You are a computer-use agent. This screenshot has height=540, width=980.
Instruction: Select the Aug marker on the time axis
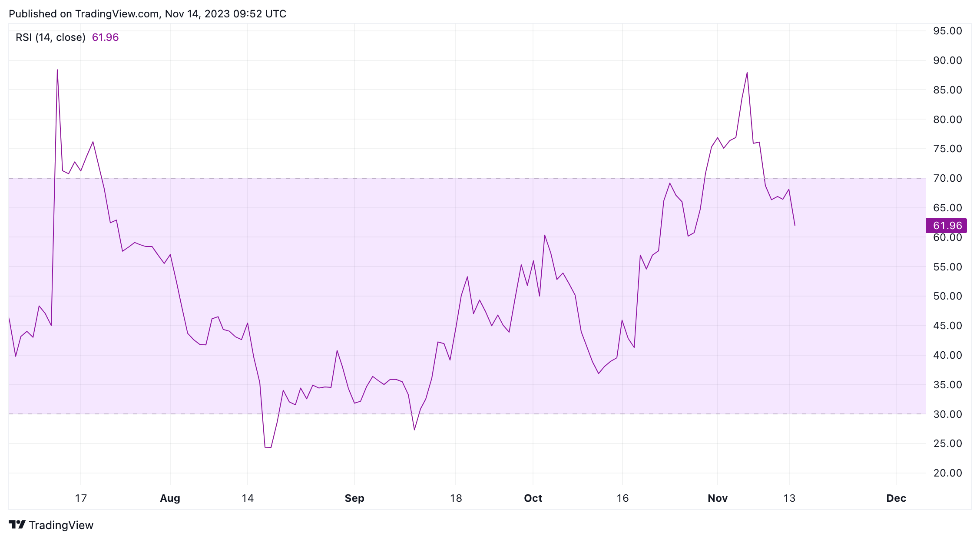(x=170, y=498)
